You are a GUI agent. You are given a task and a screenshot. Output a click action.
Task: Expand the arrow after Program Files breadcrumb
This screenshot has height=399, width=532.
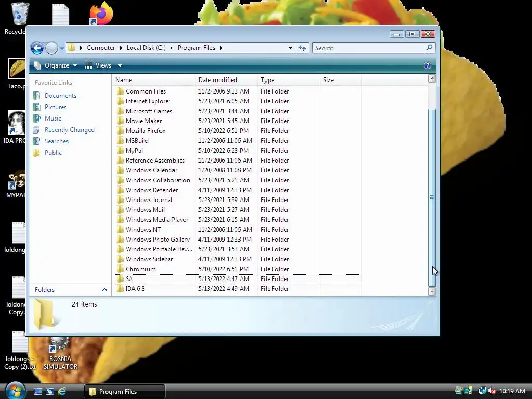point(221,48)
